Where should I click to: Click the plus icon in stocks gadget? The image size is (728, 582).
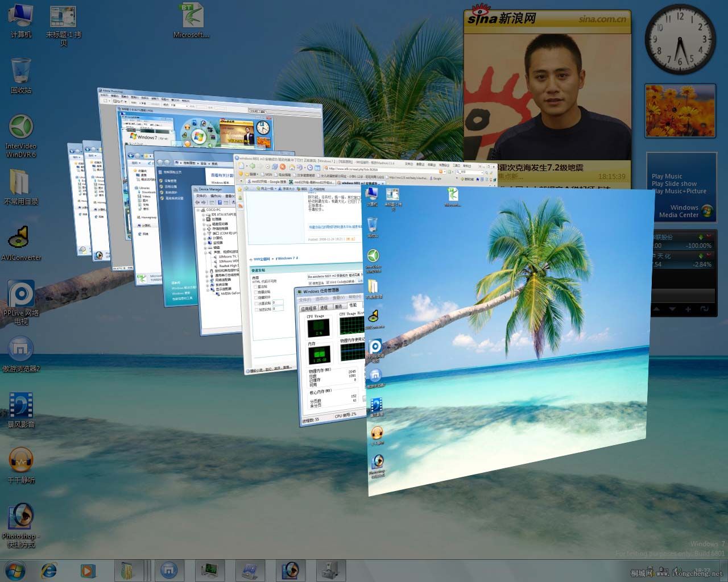click(x=688, y=309)
